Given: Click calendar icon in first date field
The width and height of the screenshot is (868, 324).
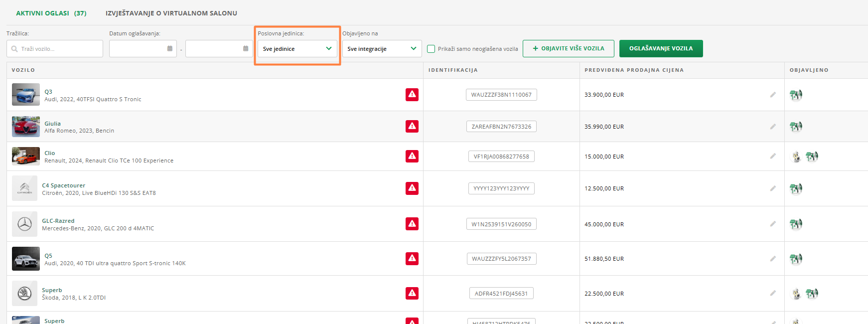Looking at the screenshot, I should pos(170,48).
